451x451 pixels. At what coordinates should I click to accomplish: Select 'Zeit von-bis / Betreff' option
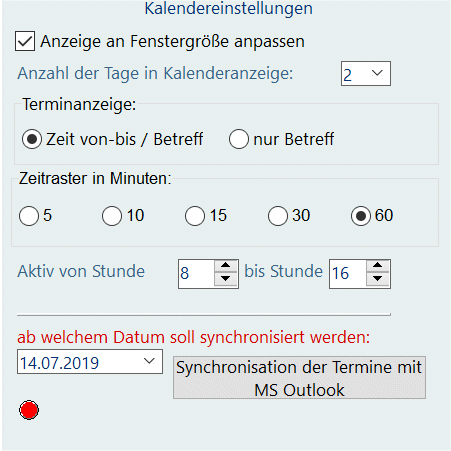(x=32, y=139)
